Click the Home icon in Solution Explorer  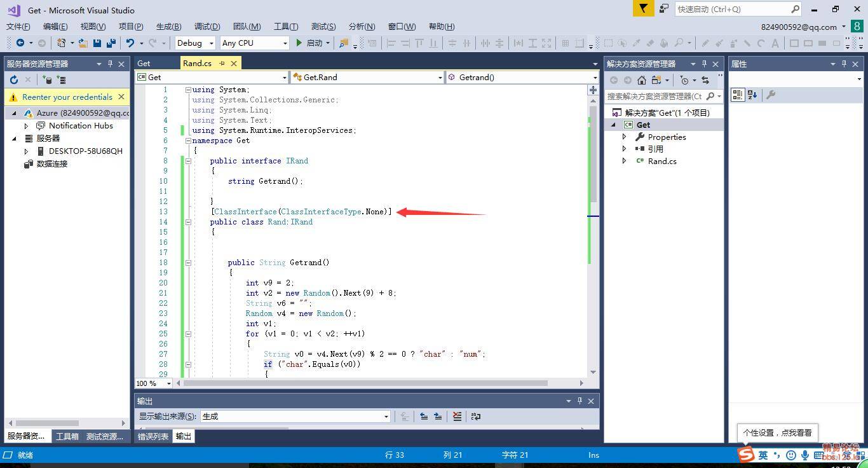pyautogui.click(x=642, y=80)
